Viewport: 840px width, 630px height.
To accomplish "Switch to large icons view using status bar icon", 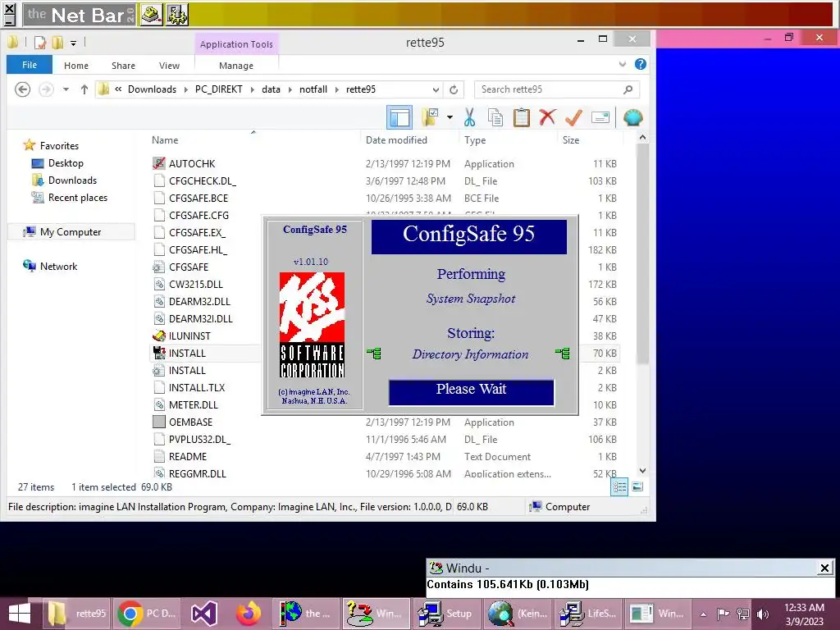I will pos(637,486).
